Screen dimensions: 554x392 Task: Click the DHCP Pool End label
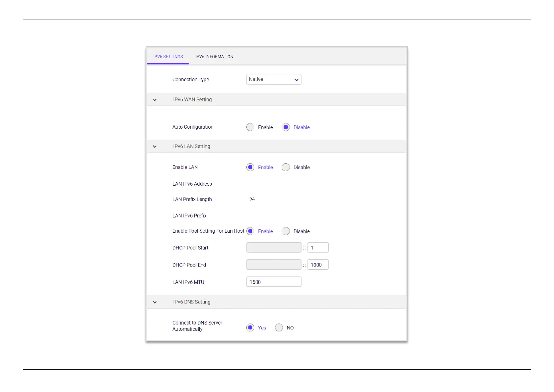click(x=189, y=265)
